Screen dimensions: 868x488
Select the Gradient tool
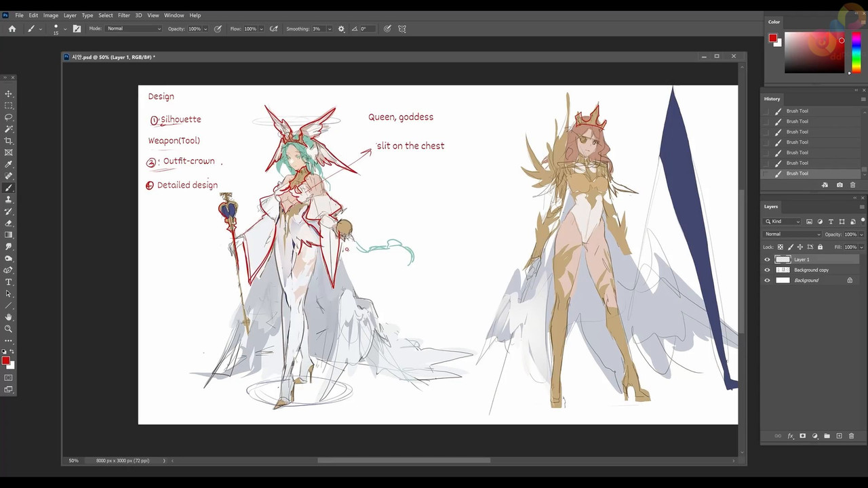point(8,235)
